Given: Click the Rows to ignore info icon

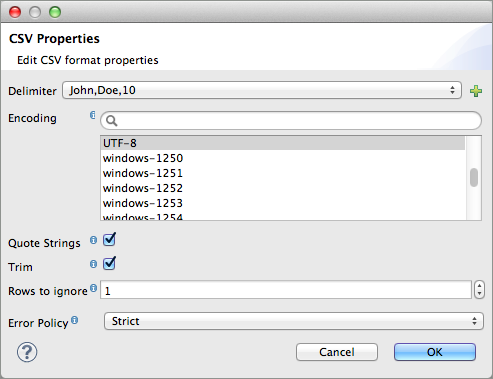Looking at the screenshot, I should click(x=94, y=288).
